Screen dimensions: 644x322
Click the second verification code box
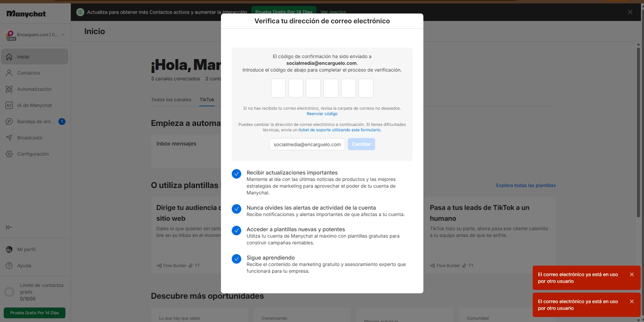[296, 88]
